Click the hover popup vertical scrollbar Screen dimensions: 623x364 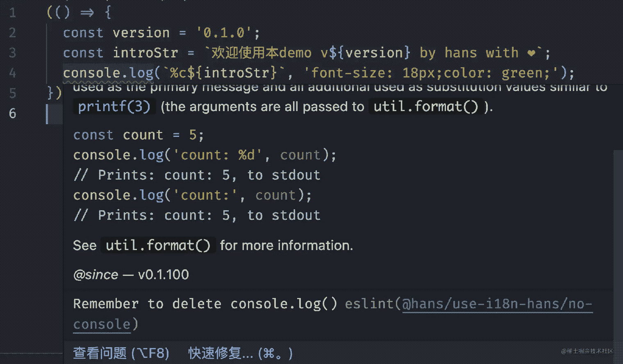618,245
